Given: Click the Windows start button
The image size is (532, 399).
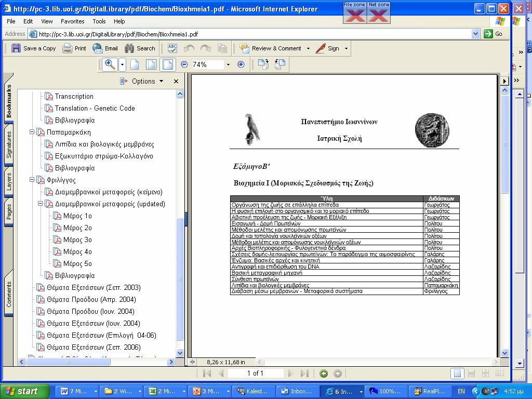Looking at the screenshot, I should [24, 391].
